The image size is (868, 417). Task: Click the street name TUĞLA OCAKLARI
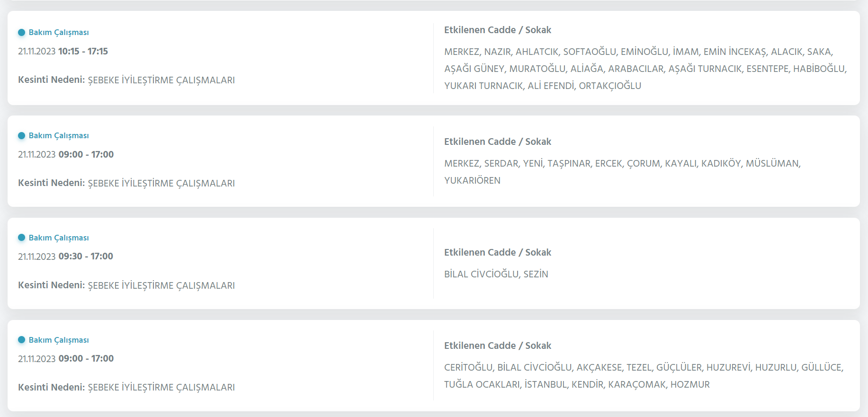(x=482, y=384)
